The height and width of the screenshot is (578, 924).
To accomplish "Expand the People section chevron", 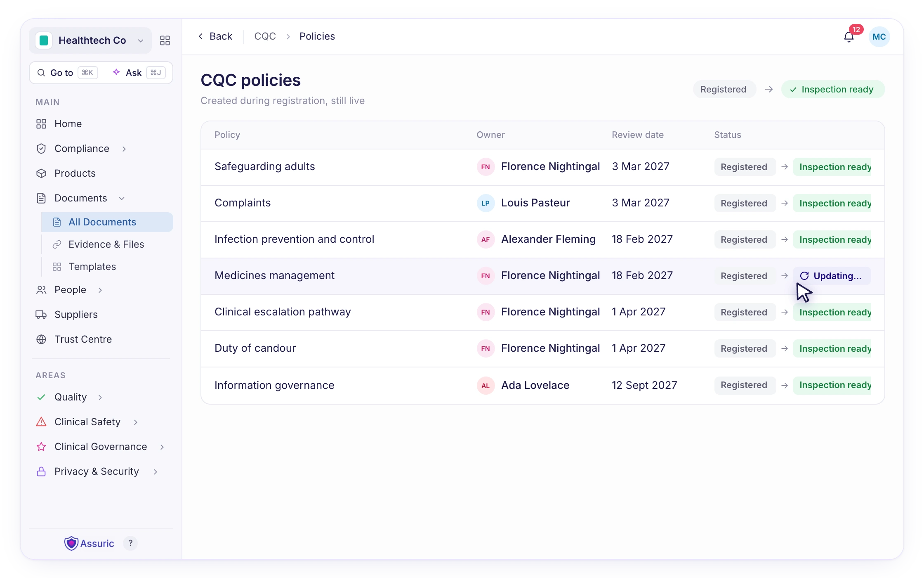I will click(100, 290).
